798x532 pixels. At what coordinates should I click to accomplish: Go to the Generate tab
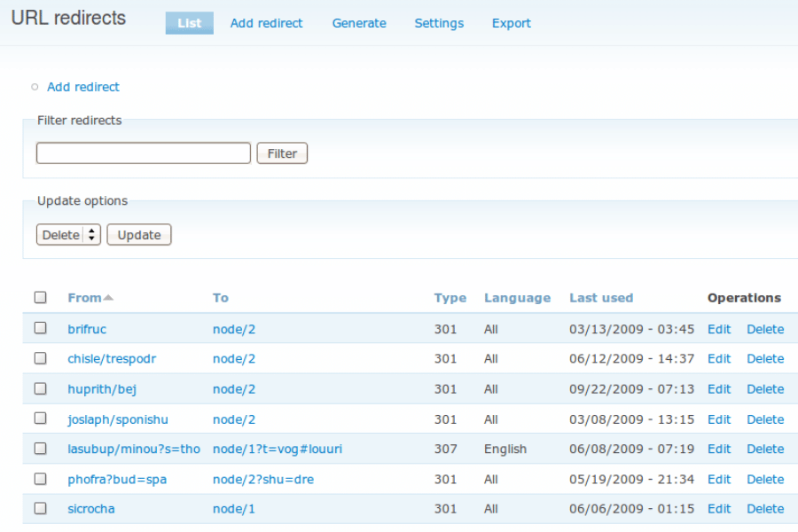[x=359, y=23]
